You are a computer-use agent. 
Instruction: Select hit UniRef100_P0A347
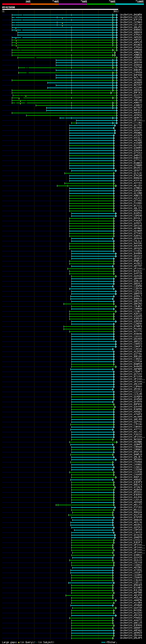coord(131,221)
